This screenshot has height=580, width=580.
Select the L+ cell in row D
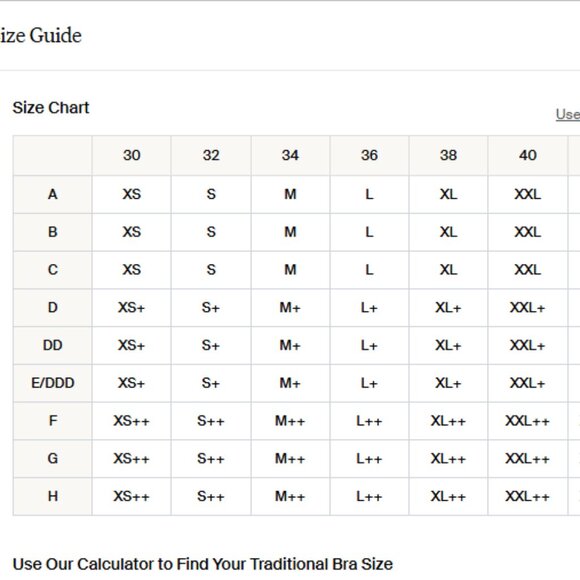click(370, 307)
